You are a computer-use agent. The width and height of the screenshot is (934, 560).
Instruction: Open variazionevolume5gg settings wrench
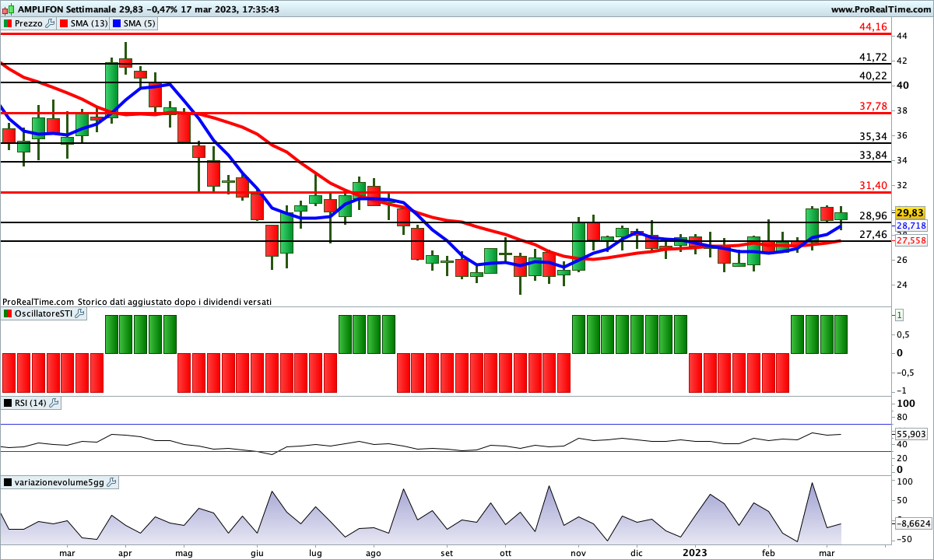(111, 482)
